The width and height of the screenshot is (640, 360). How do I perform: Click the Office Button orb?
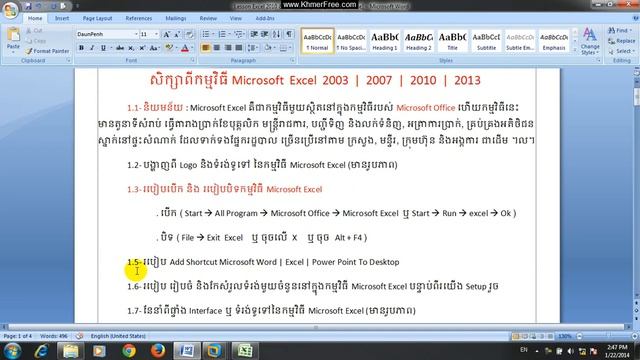[x=10, y=10]
